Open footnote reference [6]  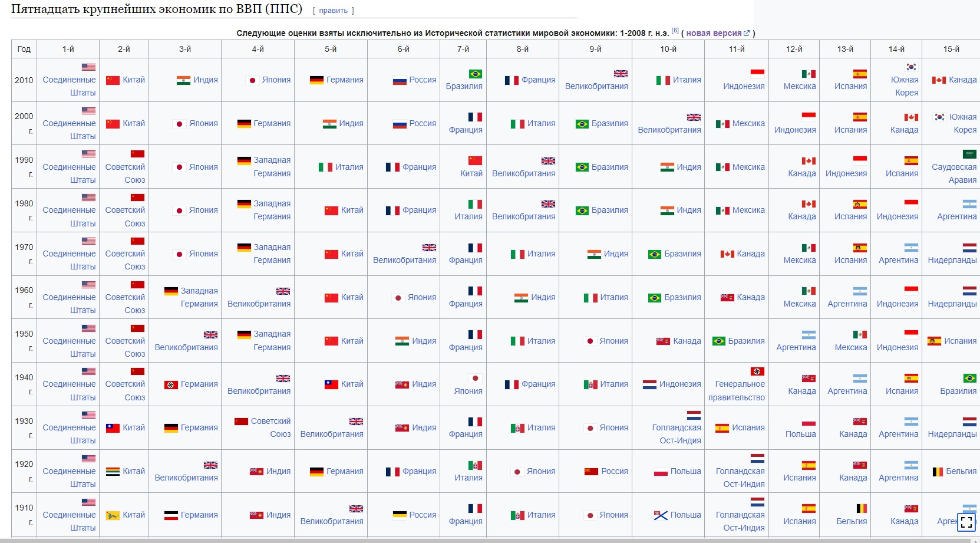[675, 31]
